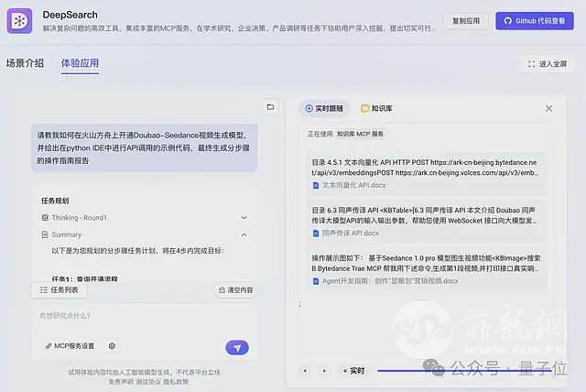Click the 清空内容 button
Viewport: 586px width, 392px height.
click(236, 290)
